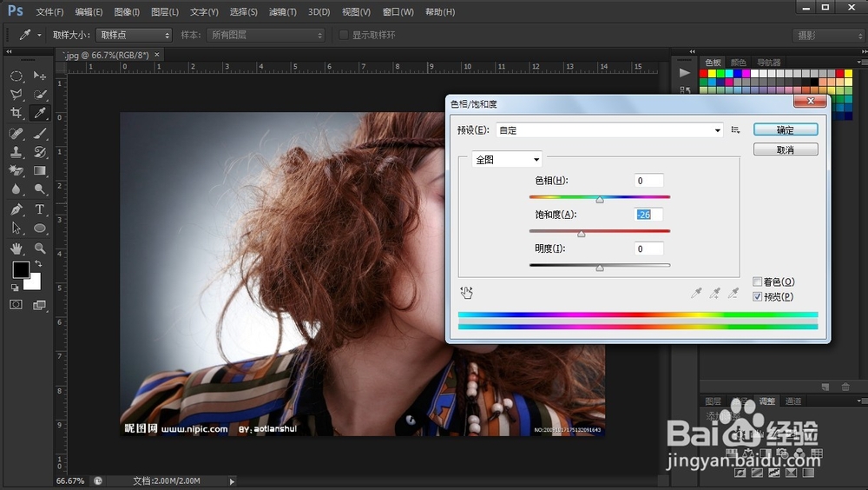
Task: Select the Polygonal Lasso tool
Action: click(16, 94)
